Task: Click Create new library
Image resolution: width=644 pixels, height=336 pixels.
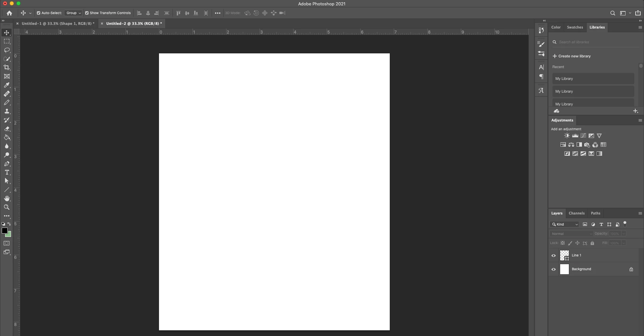Action: tap(572, 56)
